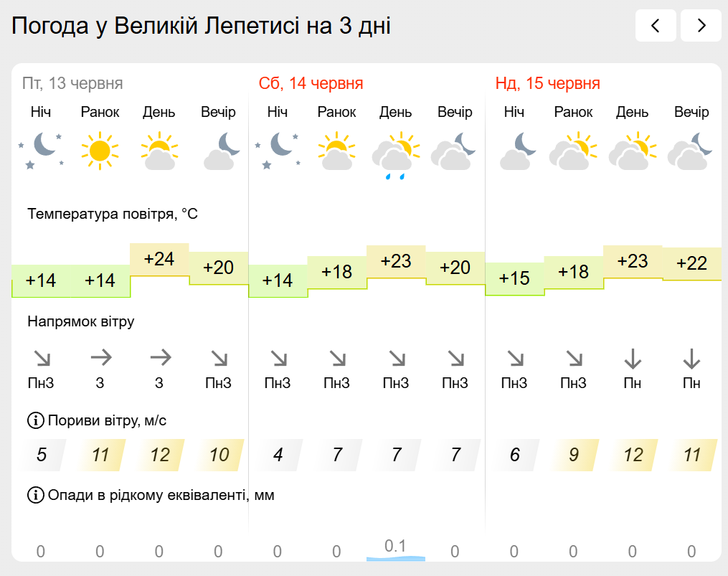Open Friday 13 червня forecast
728x576 pixels.
pyautogui.click(x=72, y=84)
